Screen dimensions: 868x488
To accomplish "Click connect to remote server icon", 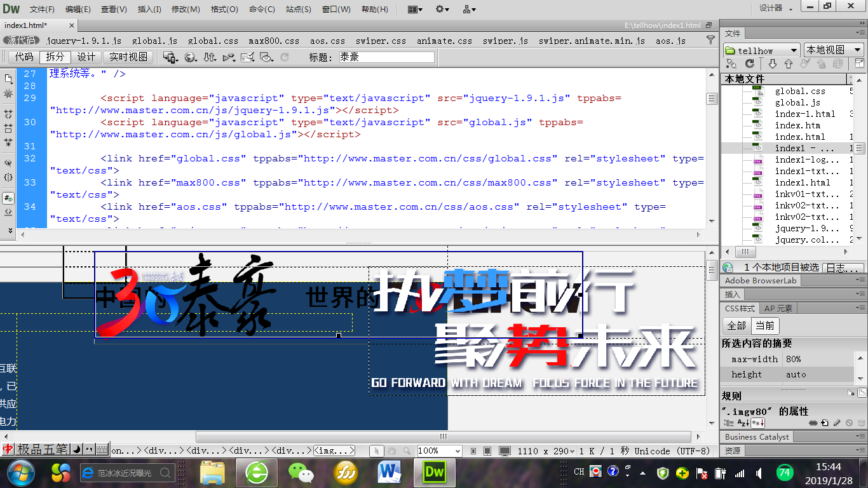I will (731, 64).
